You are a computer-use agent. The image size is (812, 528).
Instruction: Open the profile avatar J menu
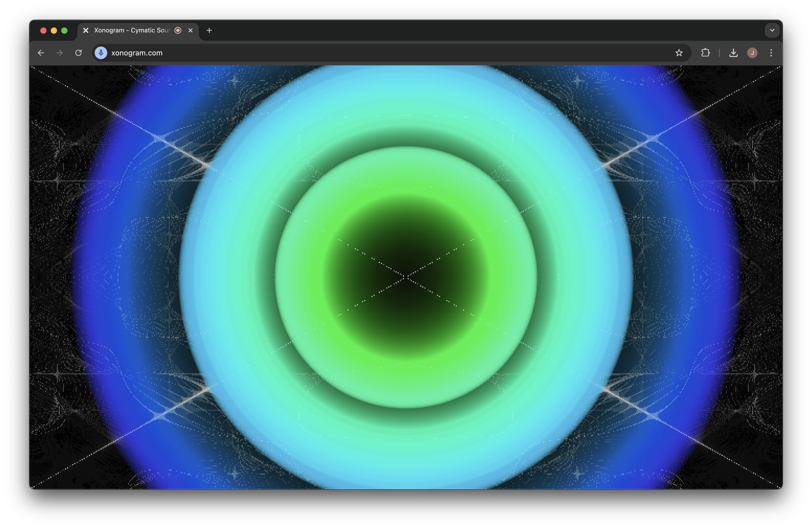click(752, 53)
